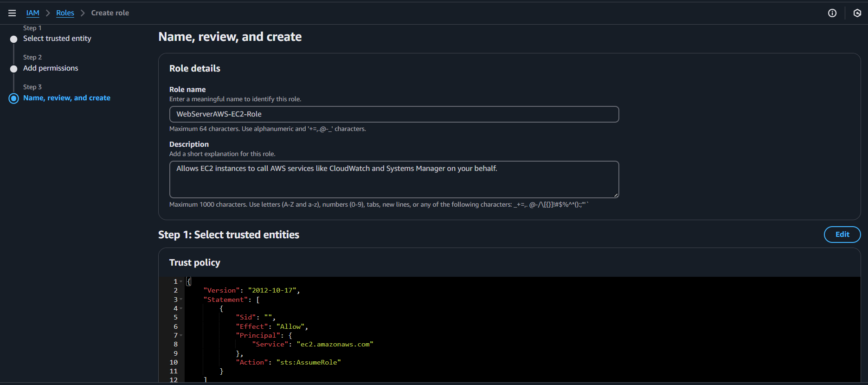Click the hexagon settings icon top right

pyautogui.click(x=857, y=13)
